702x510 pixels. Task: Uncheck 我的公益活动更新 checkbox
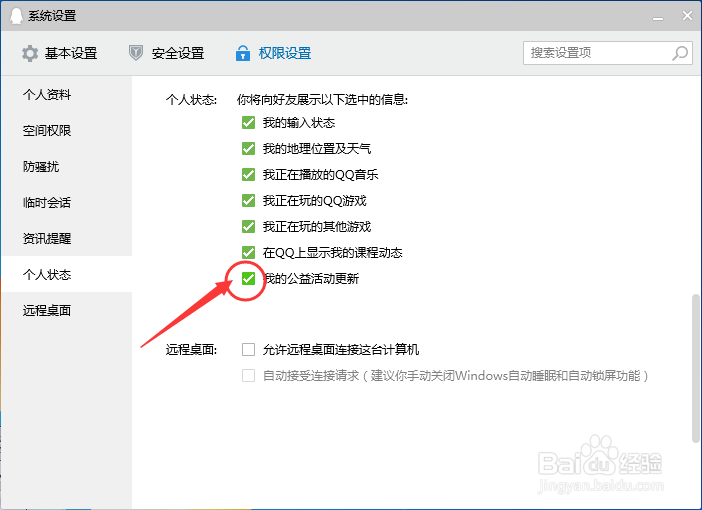[248, 279]
